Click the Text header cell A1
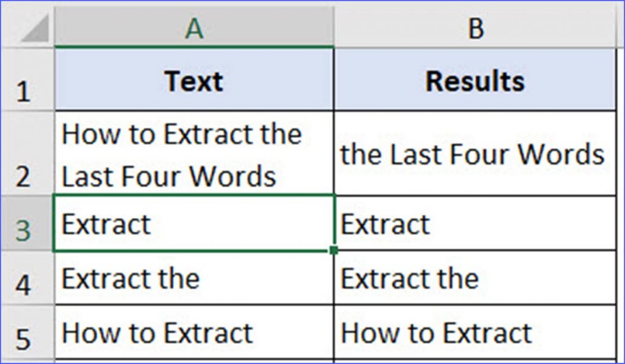Viewport: 625px width, 364px height. pos(194,79)
